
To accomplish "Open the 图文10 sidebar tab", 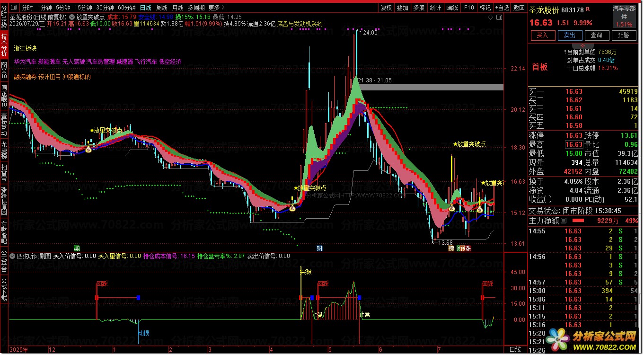I will 4,70.
